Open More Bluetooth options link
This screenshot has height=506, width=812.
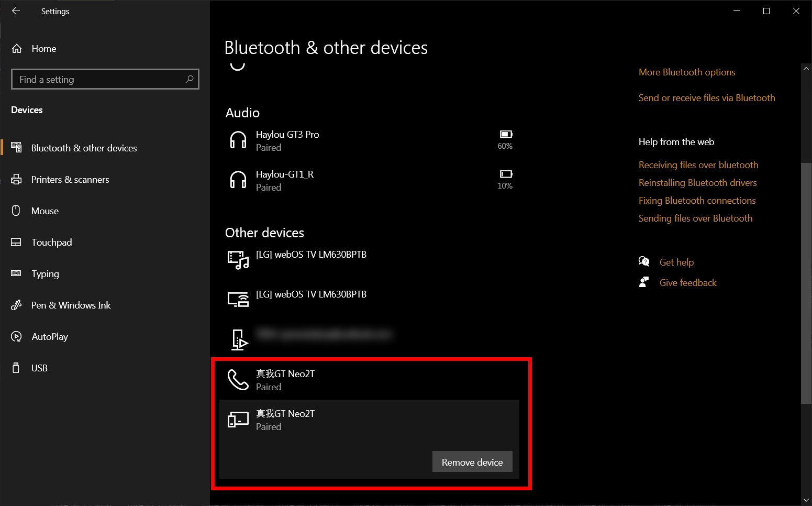tap(687, 72)
